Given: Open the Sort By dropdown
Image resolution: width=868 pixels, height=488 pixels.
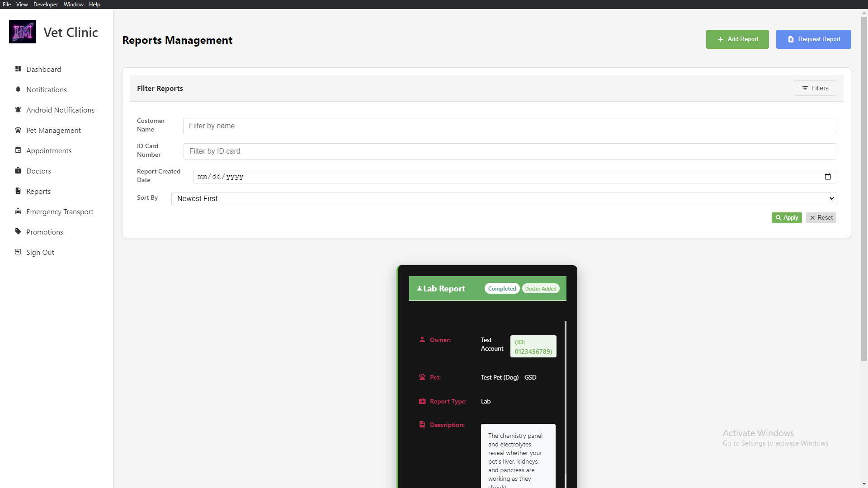Looking at the screenshot, I should 502,198.
